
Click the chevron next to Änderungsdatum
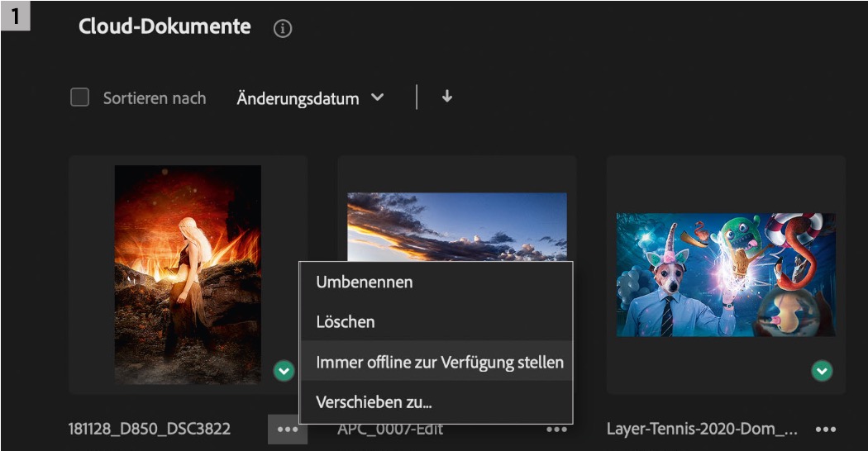point(378,97)
